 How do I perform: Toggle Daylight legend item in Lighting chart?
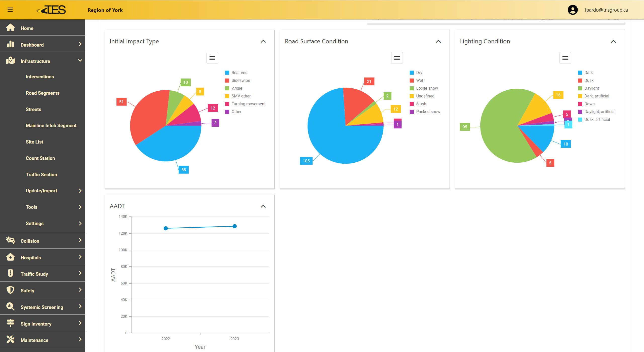click(591, 88)
